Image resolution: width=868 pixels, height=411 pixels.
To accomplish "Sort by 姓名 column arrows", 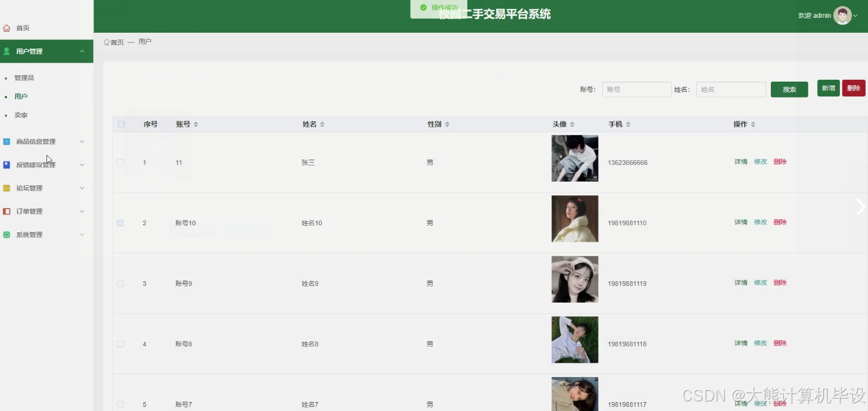I will pos(322,124).
